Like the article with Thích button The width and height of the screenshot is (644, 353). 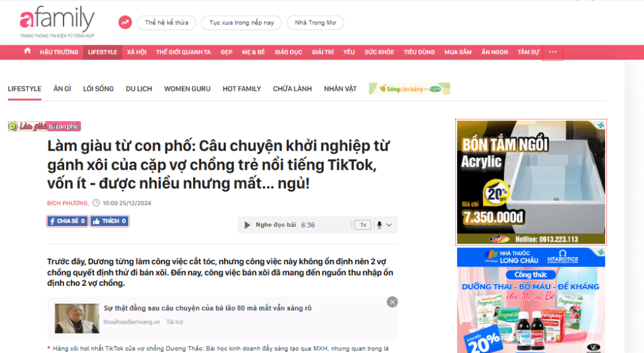[x=109, y=221]
